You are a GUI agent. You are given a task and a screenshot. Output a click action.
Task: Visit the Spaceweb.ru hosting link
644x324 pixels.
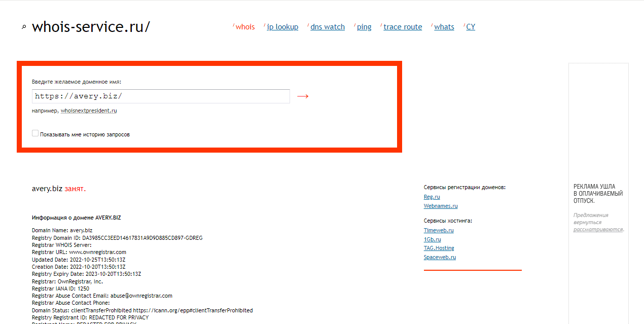(x=440, y=257)
